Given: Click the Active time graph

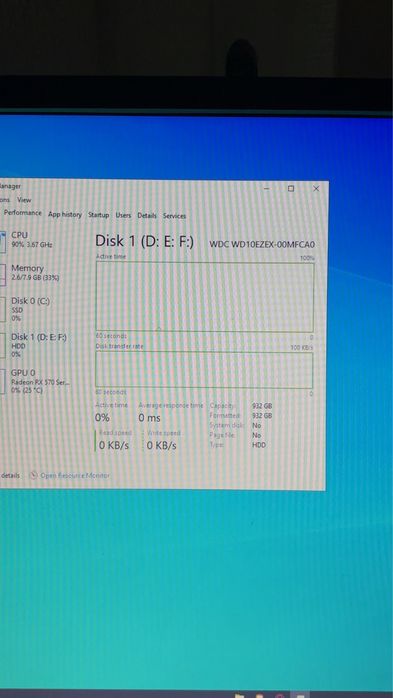Looking at the screenshot, I should pos(205,297).
